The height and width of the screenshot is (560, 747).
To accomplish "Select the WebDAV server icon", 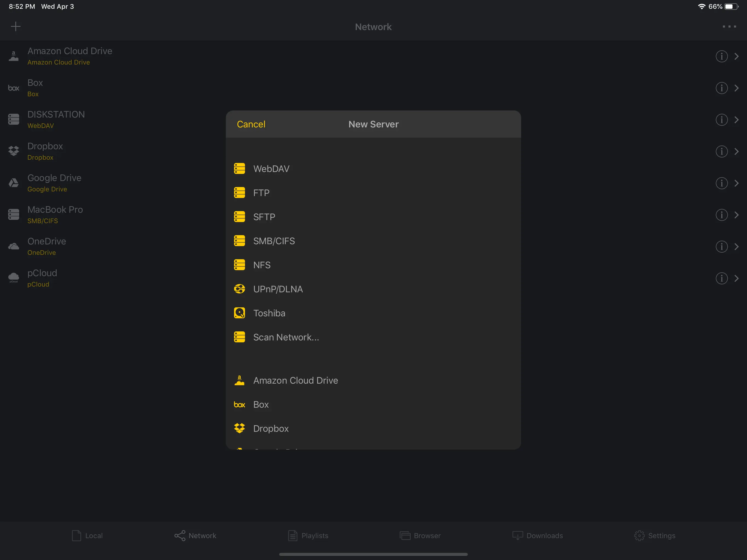I will tap(240, 168).
